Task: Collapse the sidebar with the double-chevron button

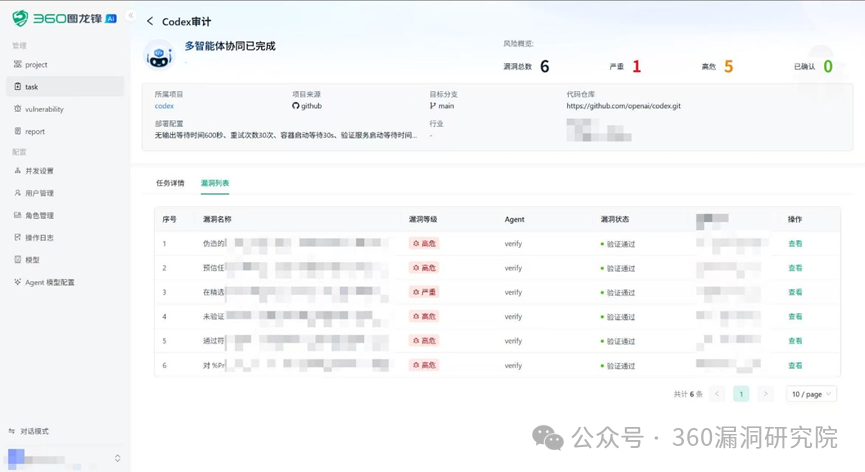Action: tap(131, 15)
